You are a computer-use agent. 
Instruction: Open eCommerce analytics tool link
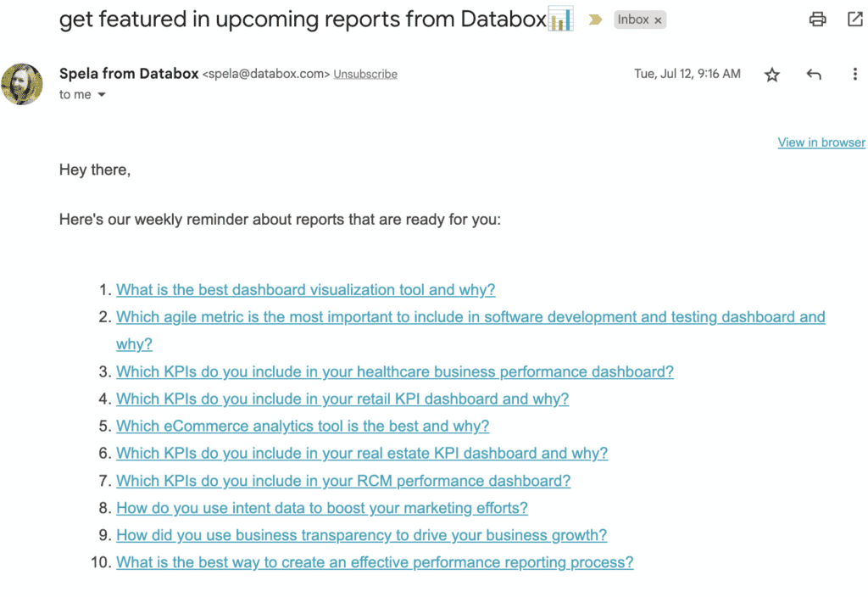pyautogui.click(x=303, y=426)
